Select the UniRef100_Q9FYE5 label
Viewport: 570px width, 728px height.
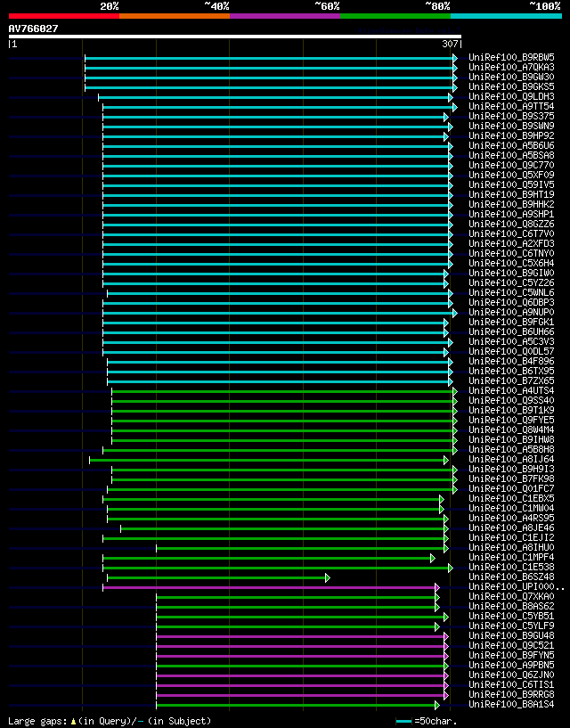pos(511,421)
